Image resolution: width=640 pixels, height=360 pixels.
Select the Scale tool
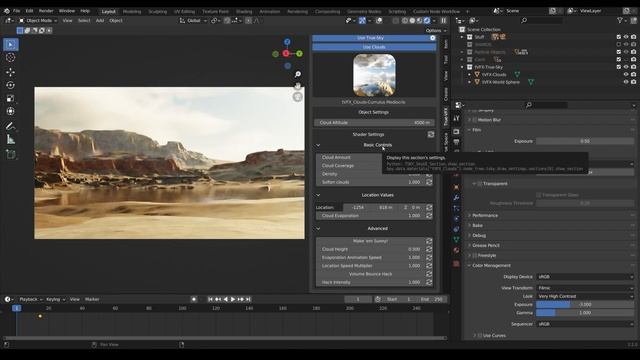pos(11,98)
